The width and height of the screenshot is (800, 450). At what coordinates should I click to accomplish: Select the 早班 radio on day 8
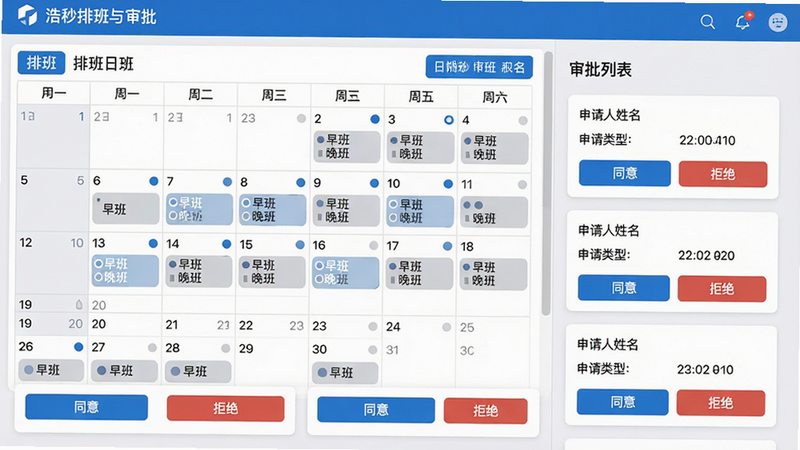click(x=246, y=203)
